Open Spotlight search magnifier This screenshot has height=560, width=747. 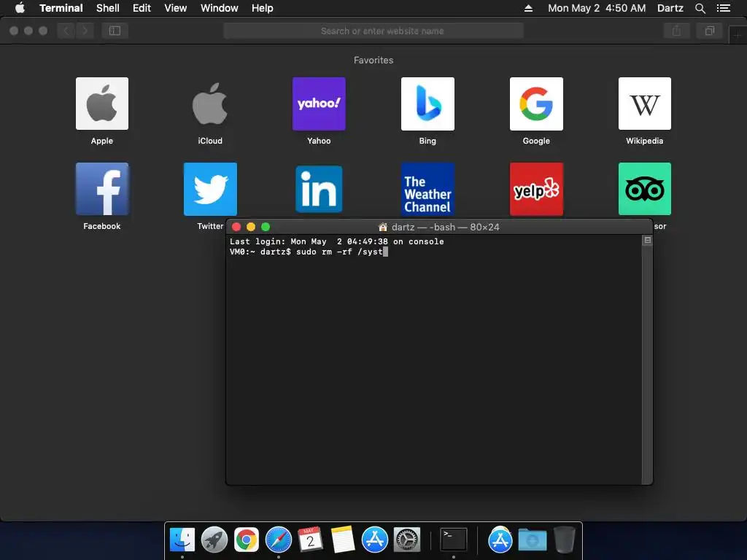coord(700,8)
